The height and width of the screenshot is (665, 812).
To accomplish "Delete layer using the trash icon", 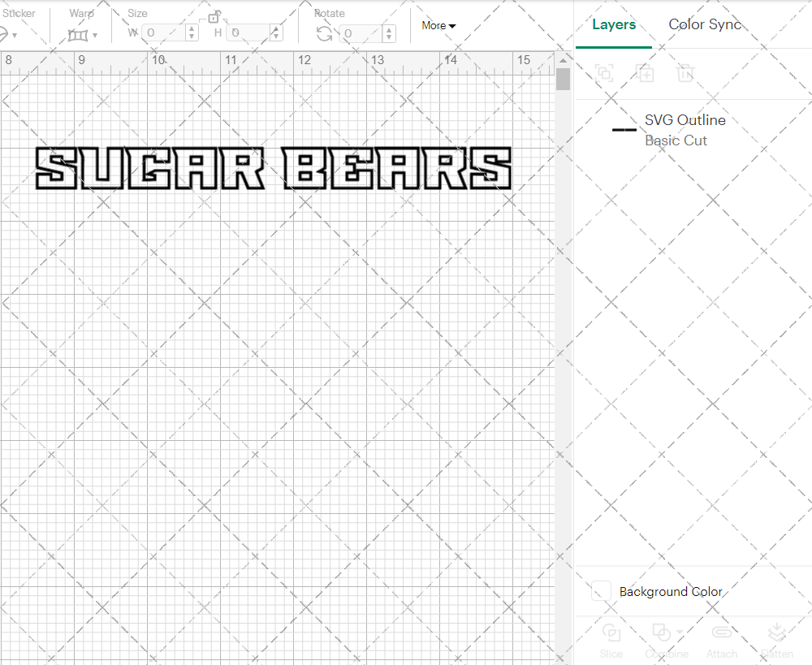I will [685, 73].
